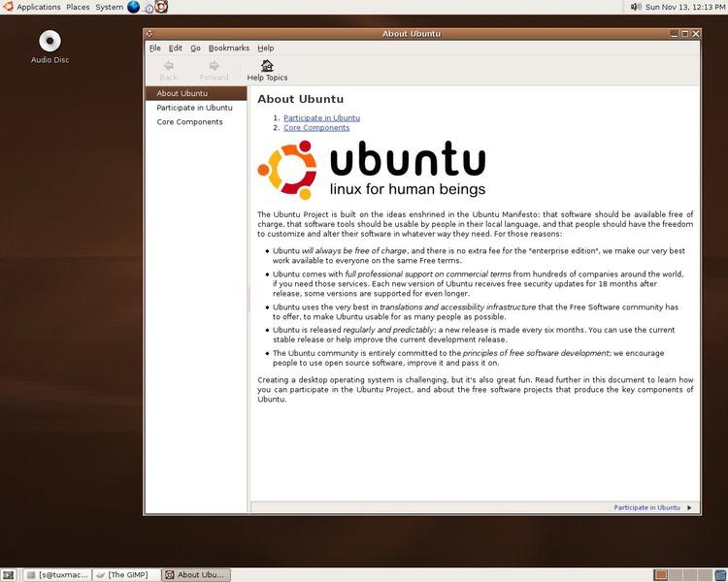Click the volume speaker icon

[x=636, y=7]
